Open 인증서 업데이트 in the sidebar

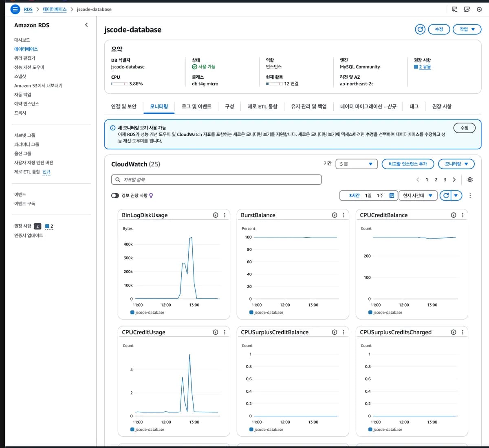(29, 235)
